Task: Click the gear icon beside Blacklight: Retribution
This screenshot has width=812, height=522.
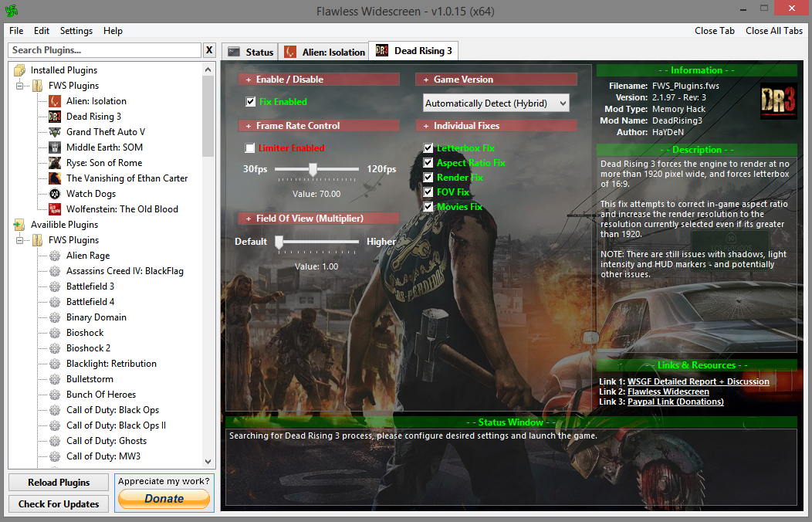Action: 55,364
